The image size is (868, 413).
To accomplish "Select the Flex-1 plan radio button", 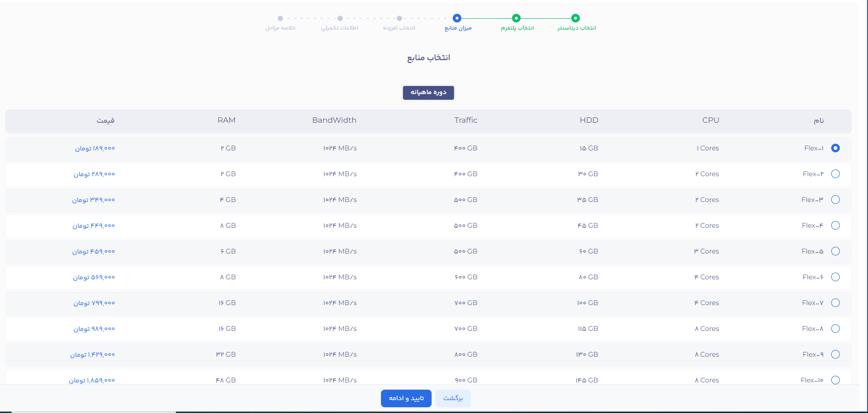I will click(x=835, y=148).
